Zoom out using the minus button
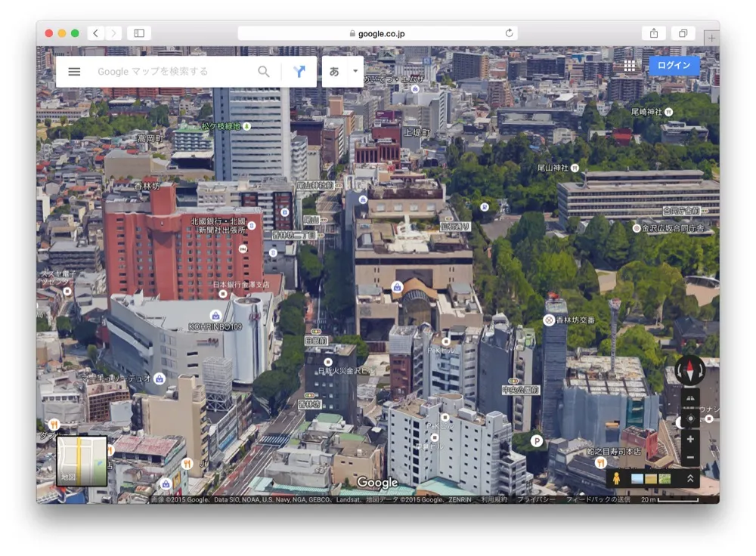Screen dimensions: 756x556 click(689, 456)
